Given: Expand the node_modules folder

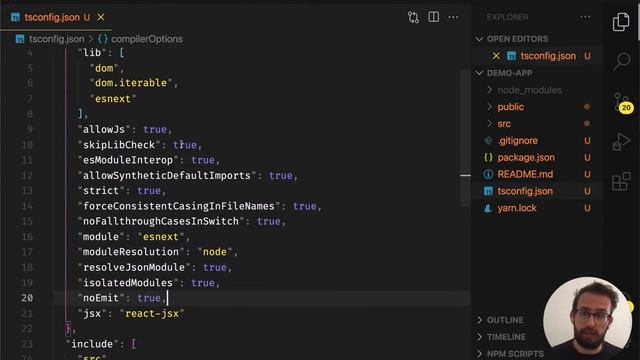Looking at the screenshot, I should (x=529, y=90).
